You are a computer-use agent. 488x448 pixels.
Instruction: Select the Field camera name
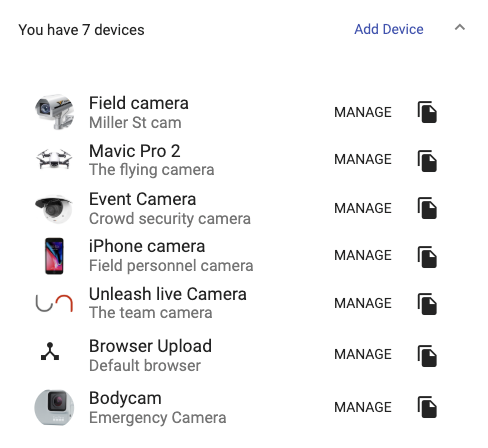click(x=139, y=103)
